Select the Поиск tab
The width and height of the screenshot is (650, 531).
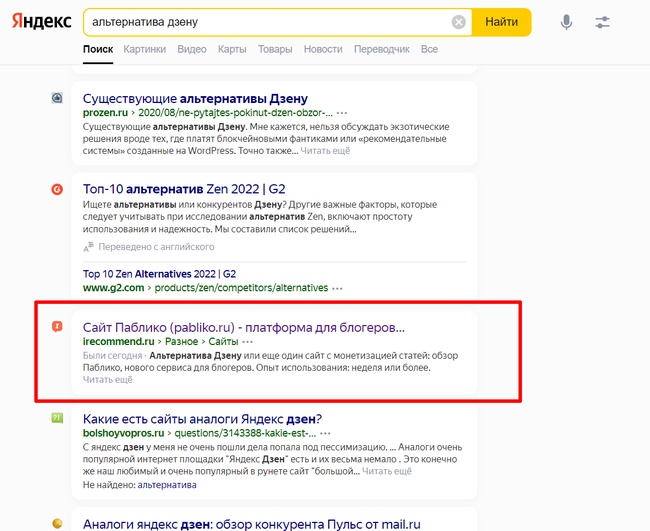click(98, 49)
